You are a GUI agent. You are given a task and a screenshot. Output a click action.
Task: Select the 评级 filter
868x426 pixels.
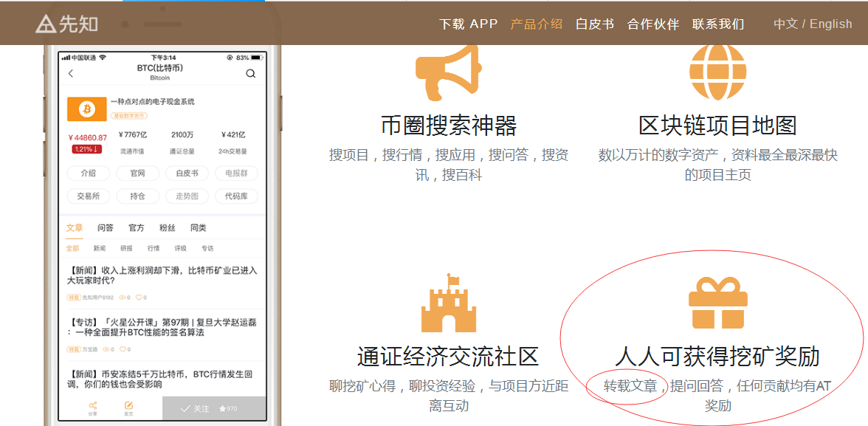[180, 249]
